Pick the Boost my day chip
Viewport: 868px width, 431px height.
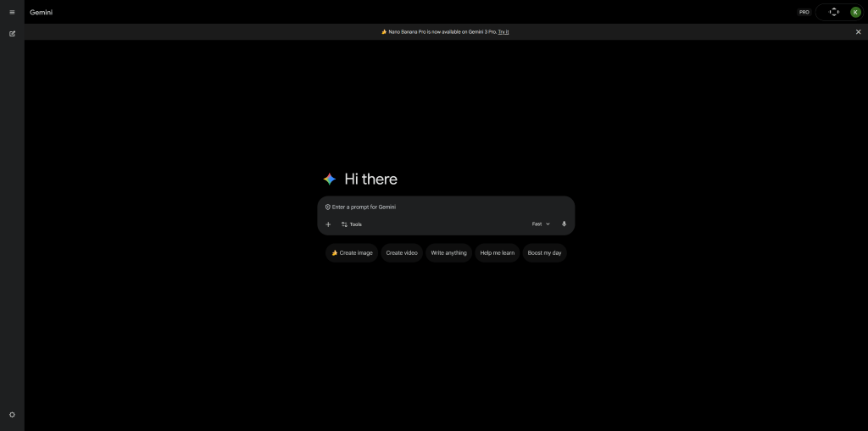[x=545, y=253]
